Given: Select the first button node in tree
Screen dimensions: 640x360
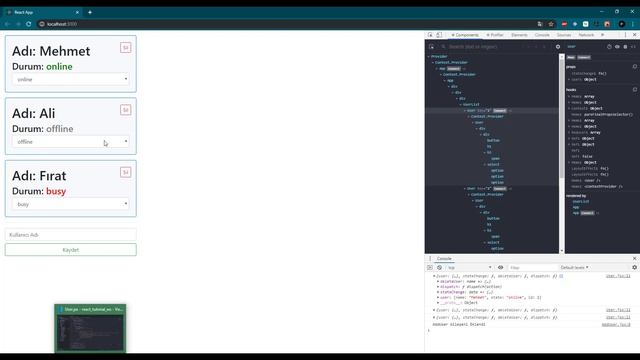Looking at the screenshot, I should (x=493, y=140).
